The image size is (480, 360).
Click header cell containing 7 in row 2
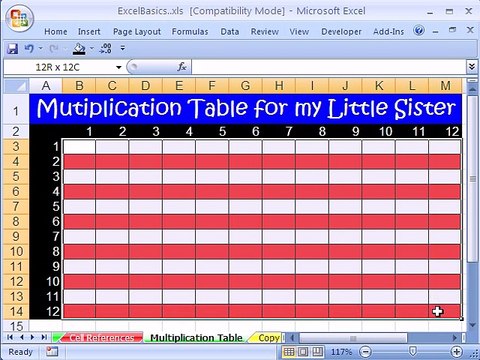coord(279,131)
